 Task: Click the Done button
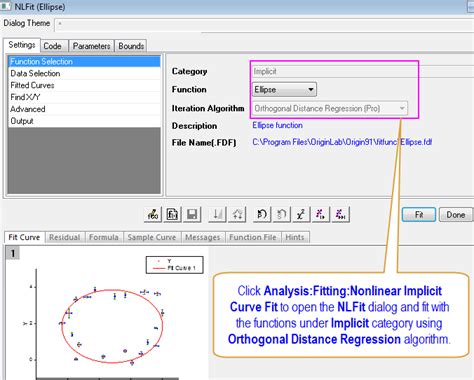click(x=456, y=215)
